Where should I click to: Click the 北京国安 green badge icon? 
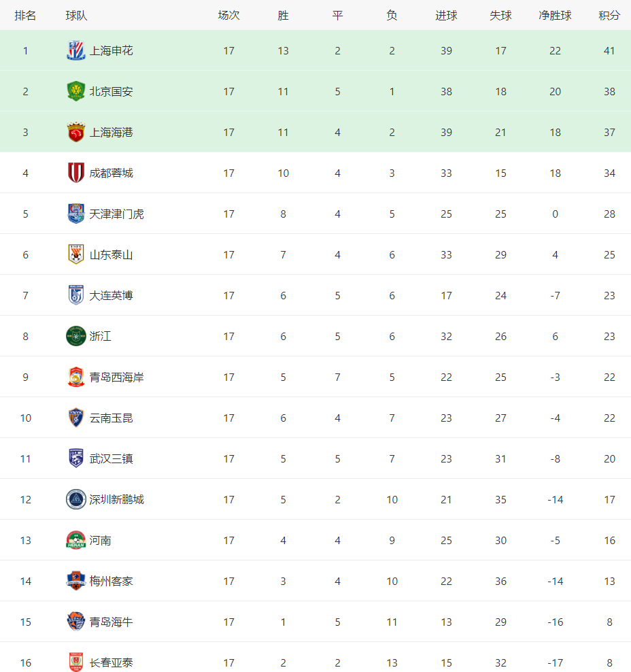click(x=76, y=91)
